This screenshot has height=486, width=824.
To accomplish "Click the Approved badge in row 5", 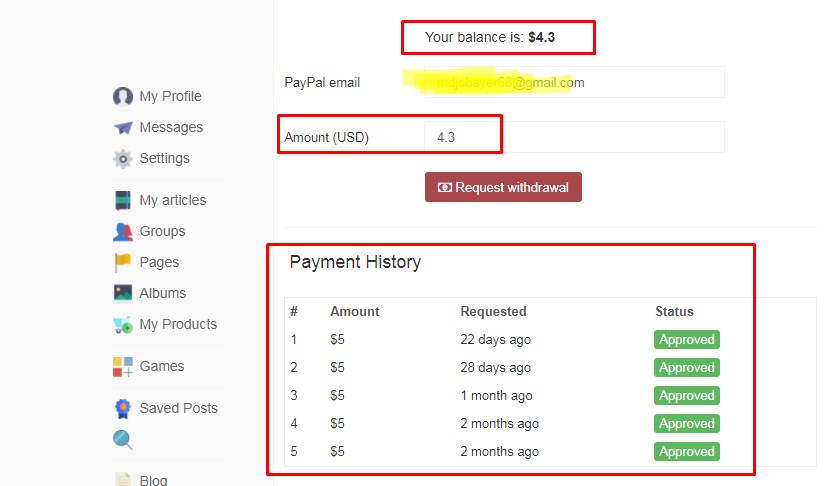I will click(687, 451).
